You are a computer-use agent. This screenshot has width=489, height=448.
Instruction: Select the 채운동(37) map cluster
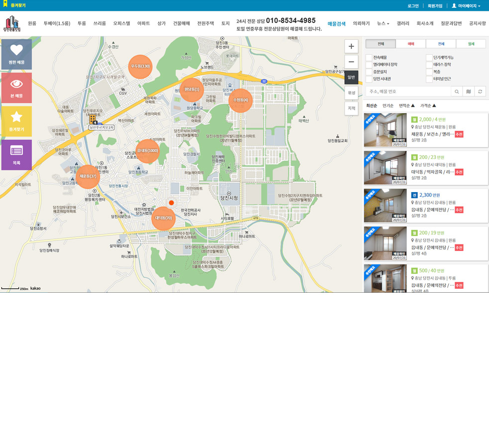(x=88, y=176)
